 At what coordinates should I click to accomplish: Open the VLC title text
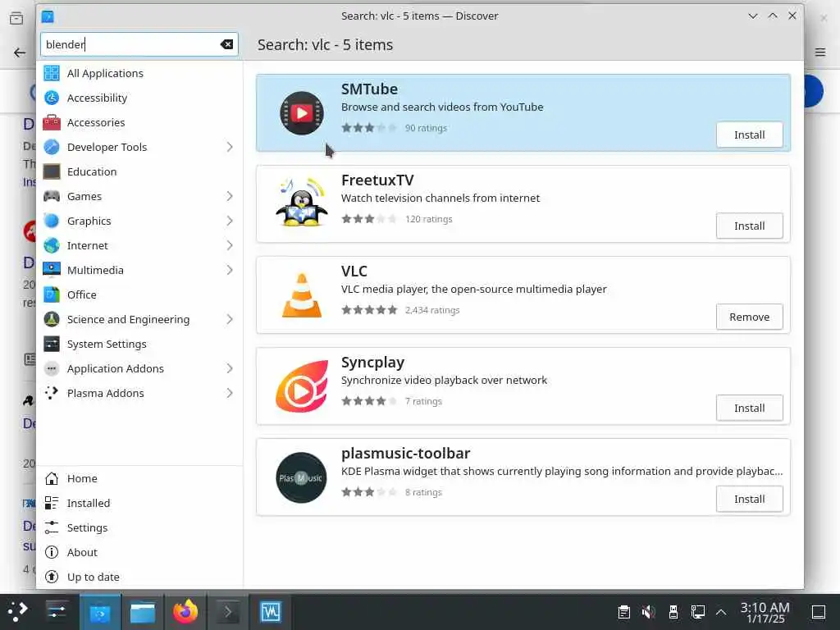tap(354, 271)
